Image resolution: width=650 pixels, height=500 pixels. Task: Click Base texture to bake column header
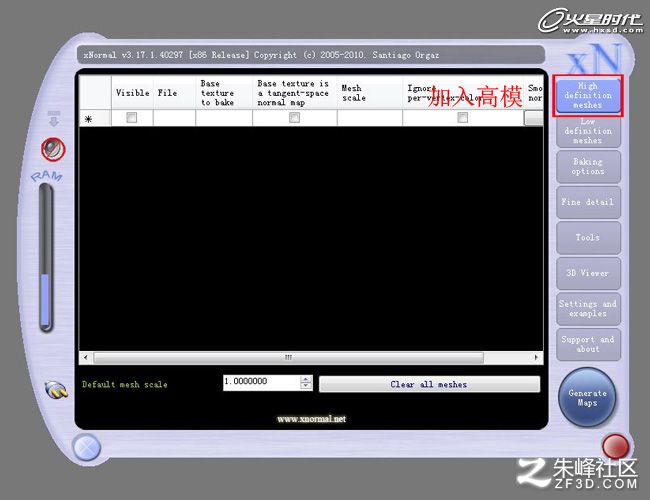coord(224,93)
